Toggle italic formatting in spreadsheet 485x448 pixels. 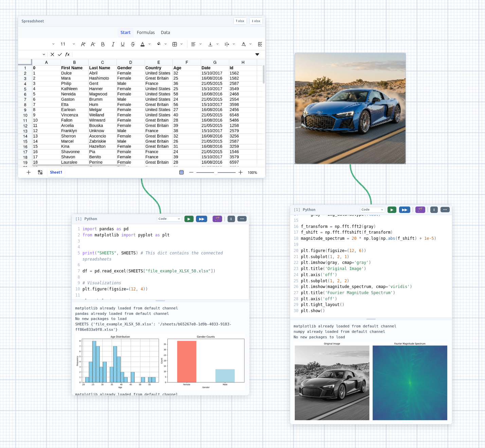[x=113, y=44]
